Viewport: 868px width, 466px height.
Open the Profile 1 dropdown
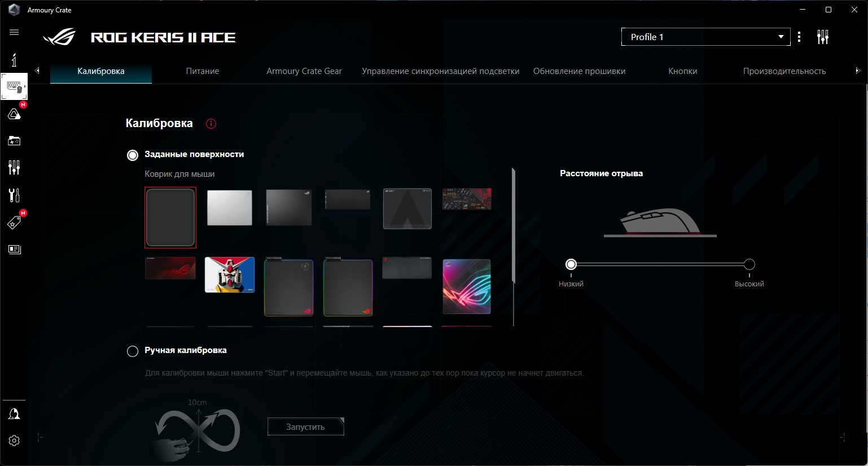click(705, 37)
